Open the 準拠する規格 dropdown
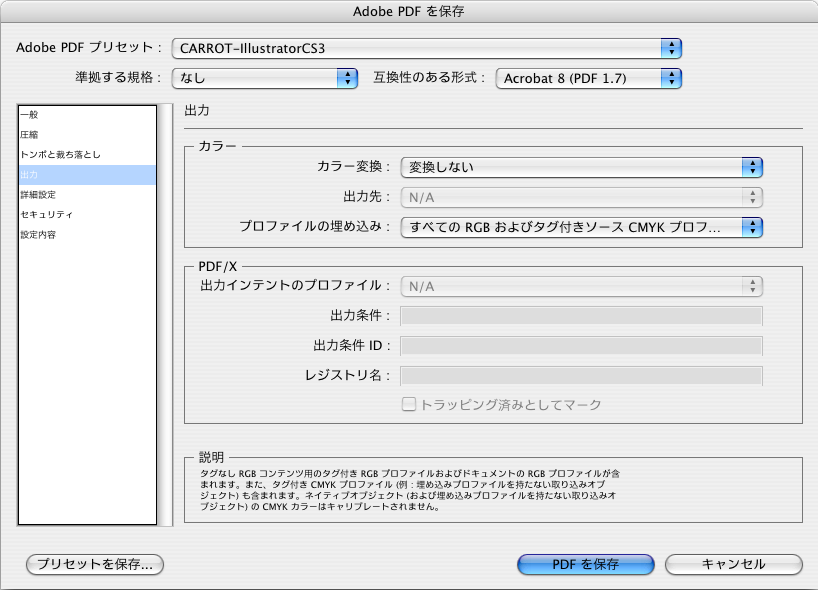818x590 pixels. pyautogui.click(x=265, y=77)
